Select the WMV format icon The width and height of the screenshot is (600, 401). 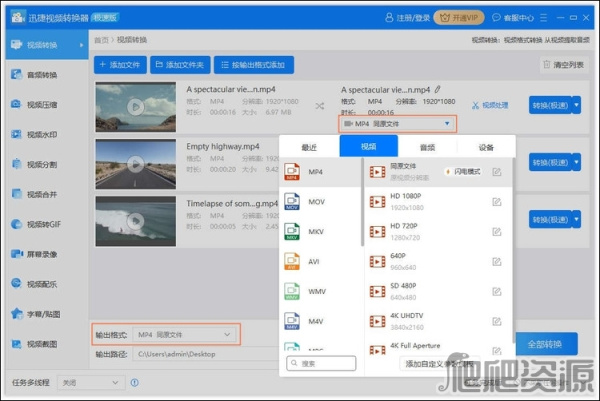pos(292,291)
